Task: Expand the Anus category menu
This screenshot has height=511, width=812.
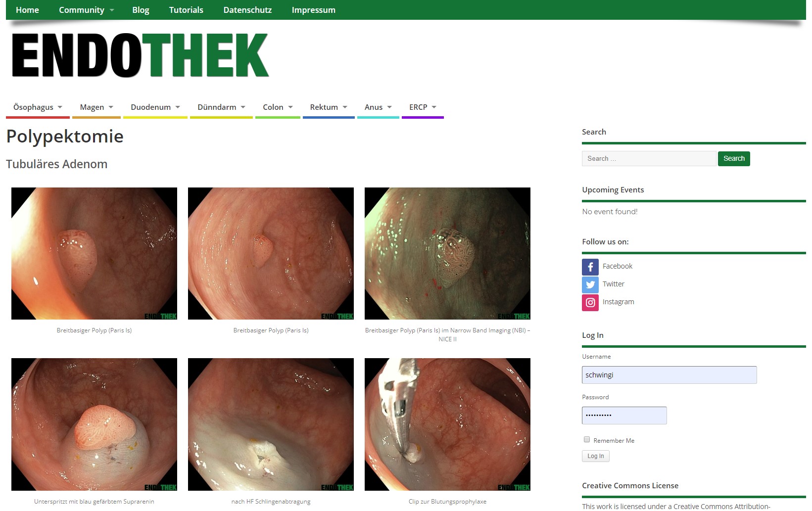Action: [x=378, y=107]
